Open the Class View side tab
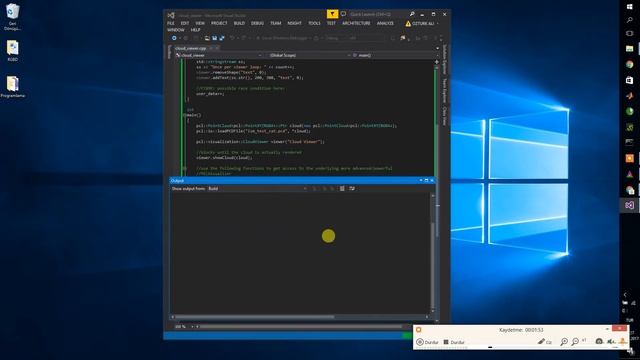The height and width of the screenshot is (360, 640). 445,116
